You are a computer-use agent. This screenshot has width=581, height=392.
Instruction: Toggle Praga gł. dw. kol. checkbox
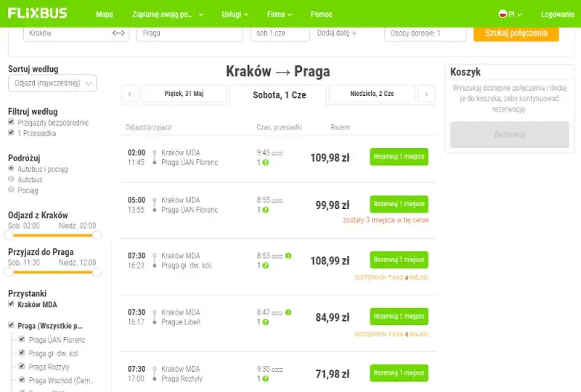point(22,352)
